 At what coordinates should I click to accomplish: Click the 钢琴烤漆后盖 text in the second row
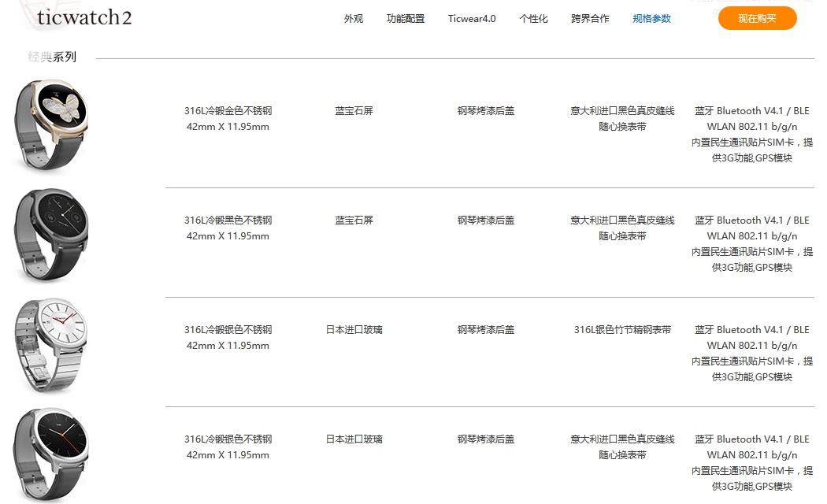click(485, 220)
